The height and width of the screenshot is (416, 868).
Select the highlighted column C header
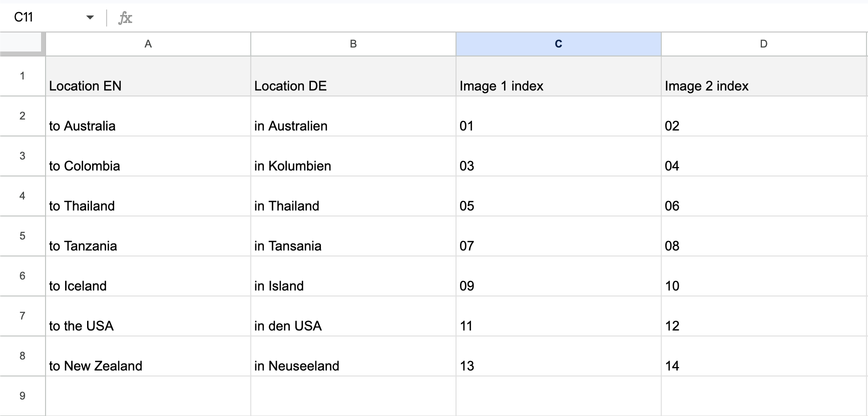pos(559,44)
